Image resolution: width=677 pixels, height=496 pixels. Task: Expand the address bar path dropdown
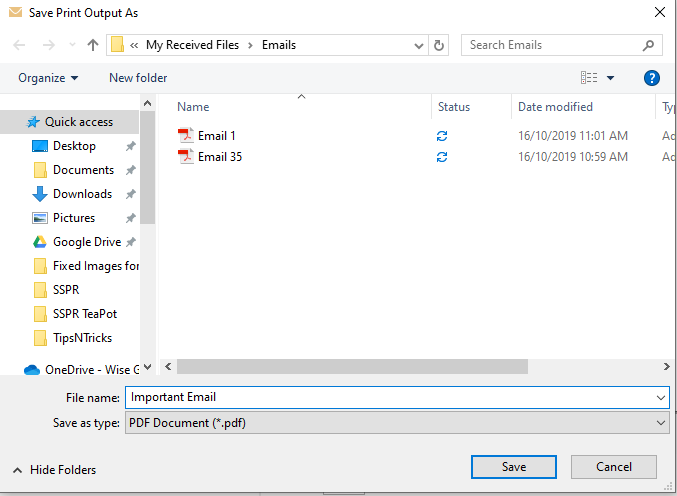point(418,45)
